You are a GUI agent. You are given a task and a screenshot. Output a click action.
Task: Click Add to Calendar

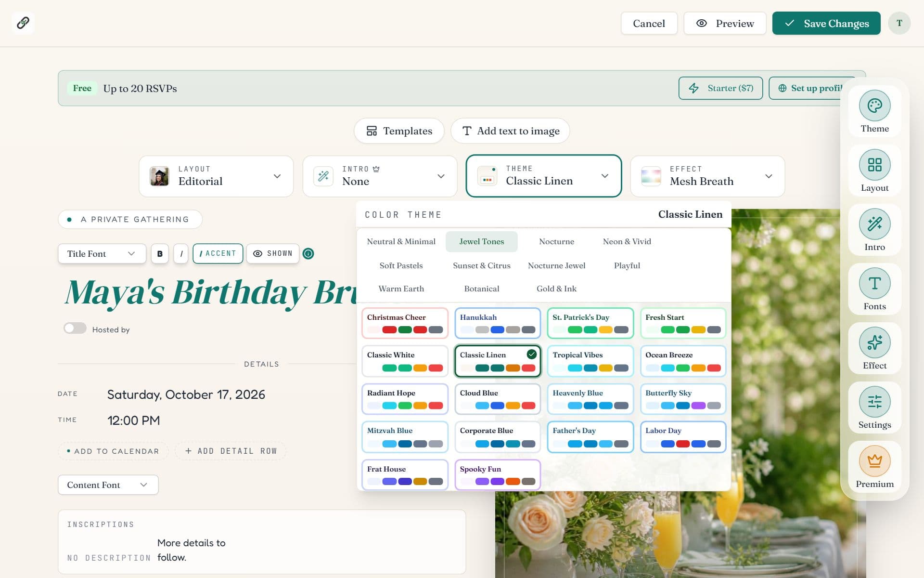pyautogui.click(x=113, y=451)
